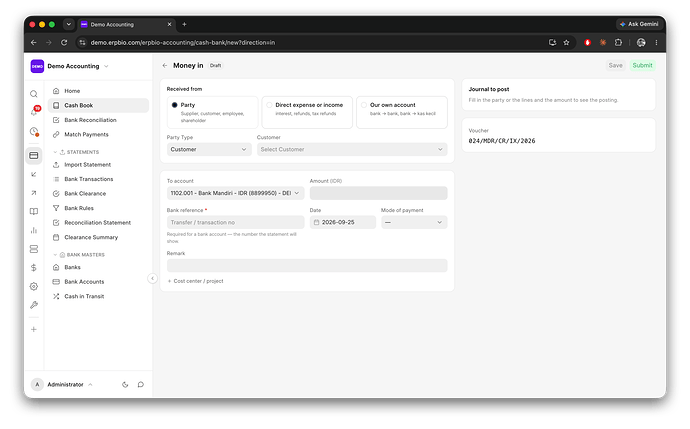Open the open-book ledger icon in rail
This screenshot has width=690, height=429.
tap(33, 212)
